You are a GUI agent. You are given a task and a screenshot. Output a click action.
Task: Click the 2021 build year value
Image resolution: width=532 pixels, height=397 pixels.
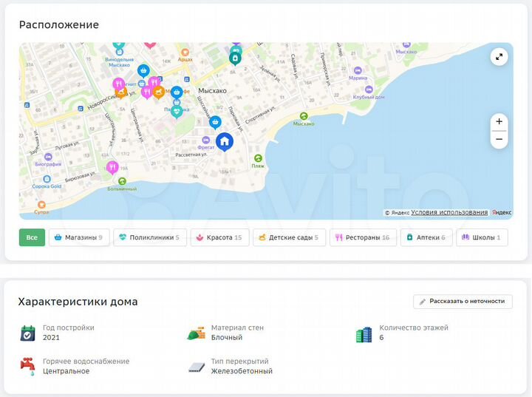click(51, 338)
